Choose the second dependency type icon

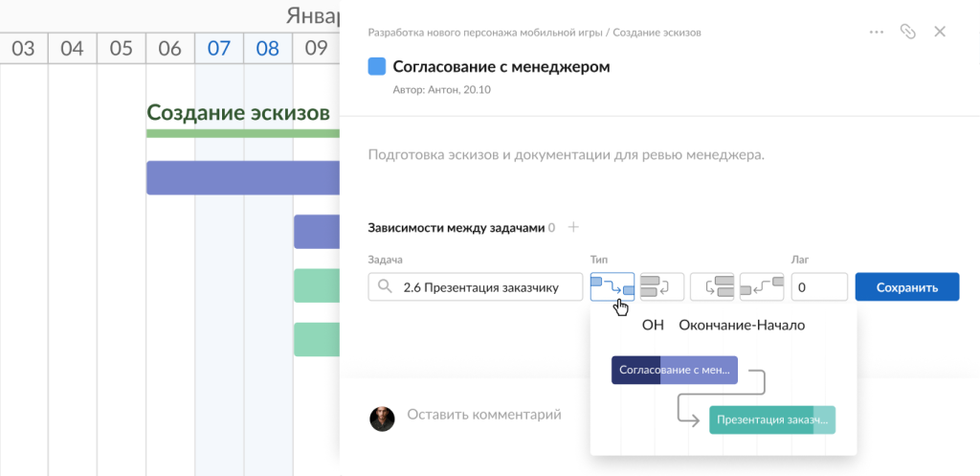pyautogui.click(x=662, y=287)
